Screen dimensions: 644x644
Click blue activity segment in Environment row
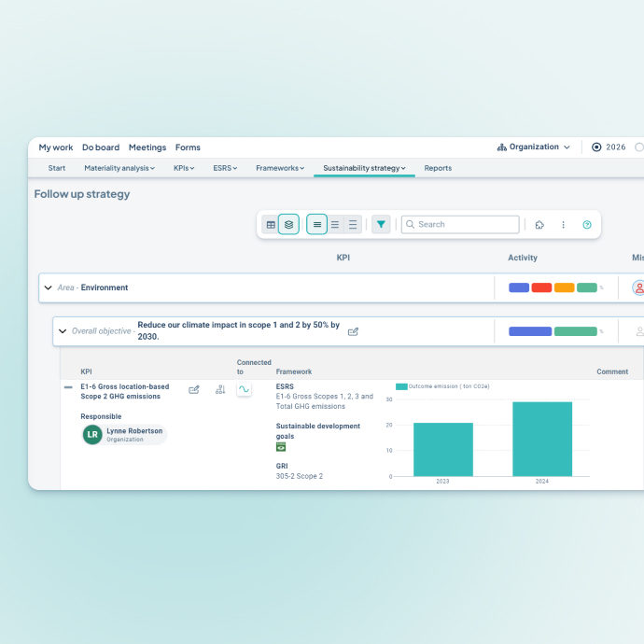[x=519, y=287]
